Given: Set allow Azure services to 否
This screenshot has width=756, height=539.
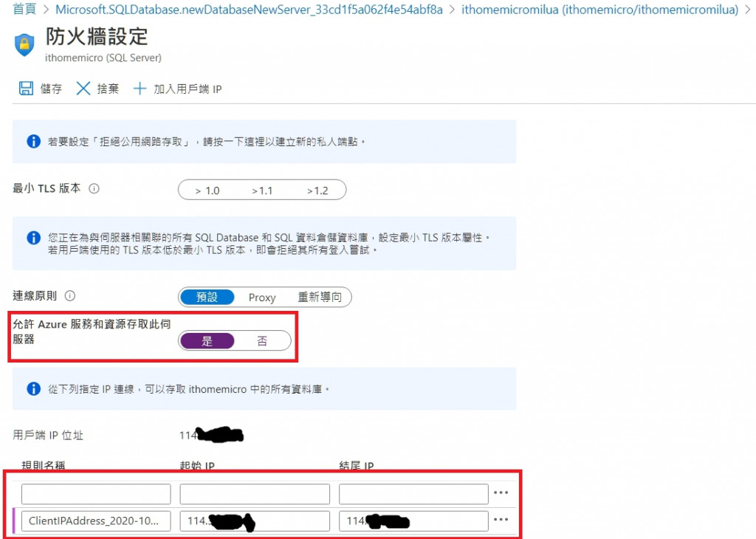Looking at the screenshot, I should point(262,341).
